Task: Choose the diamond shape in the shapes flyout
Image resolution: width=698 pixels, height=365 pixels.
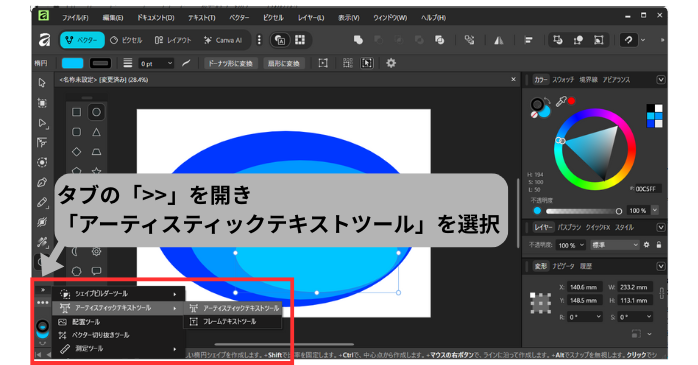Action: (77, 152)
